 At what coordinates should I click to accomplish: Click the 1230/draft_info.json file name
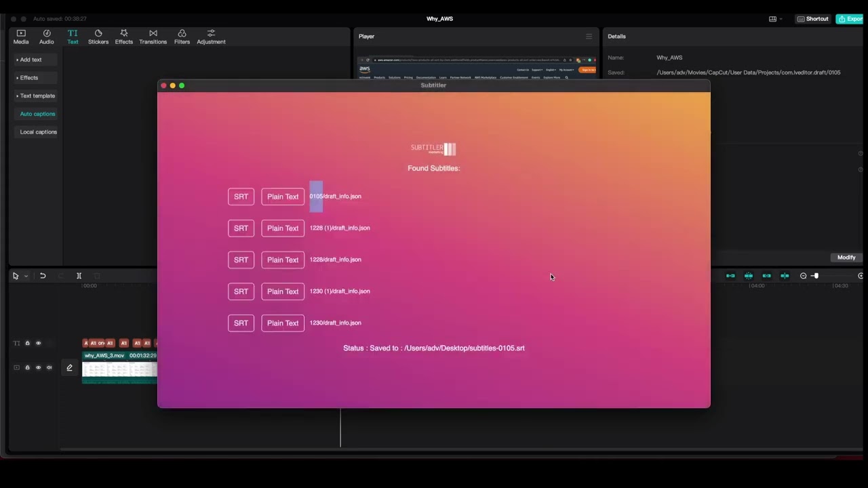tap(336, 323)
